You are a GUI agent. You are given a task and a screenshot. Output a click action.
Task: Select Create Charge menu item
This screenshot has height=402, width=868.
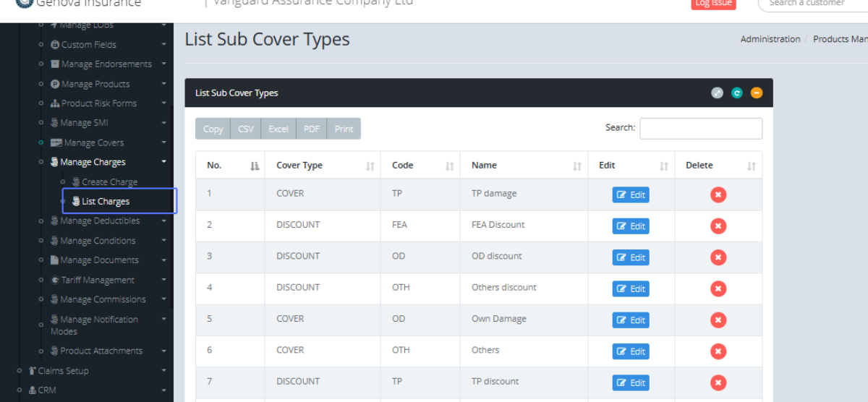[x=109, y=182]
